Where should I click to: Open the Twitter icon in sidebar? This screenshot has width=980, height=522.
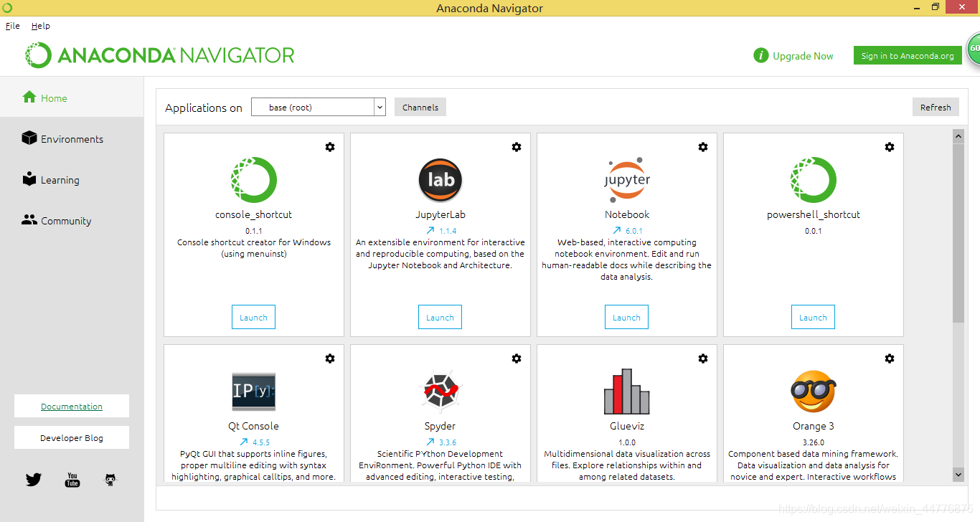click(x=34, y=480)
